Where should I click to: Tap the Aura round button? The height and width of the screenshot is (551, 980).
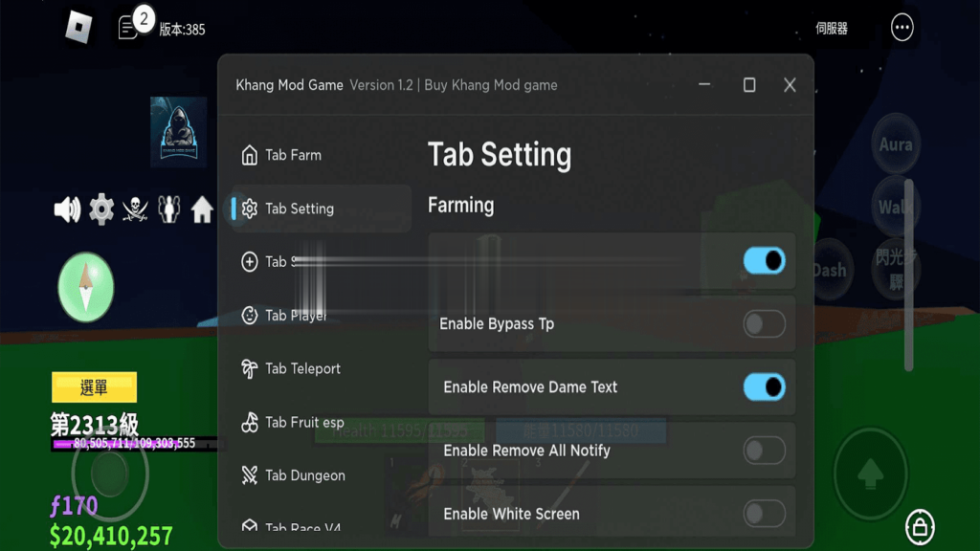click(x=896, y=145)
